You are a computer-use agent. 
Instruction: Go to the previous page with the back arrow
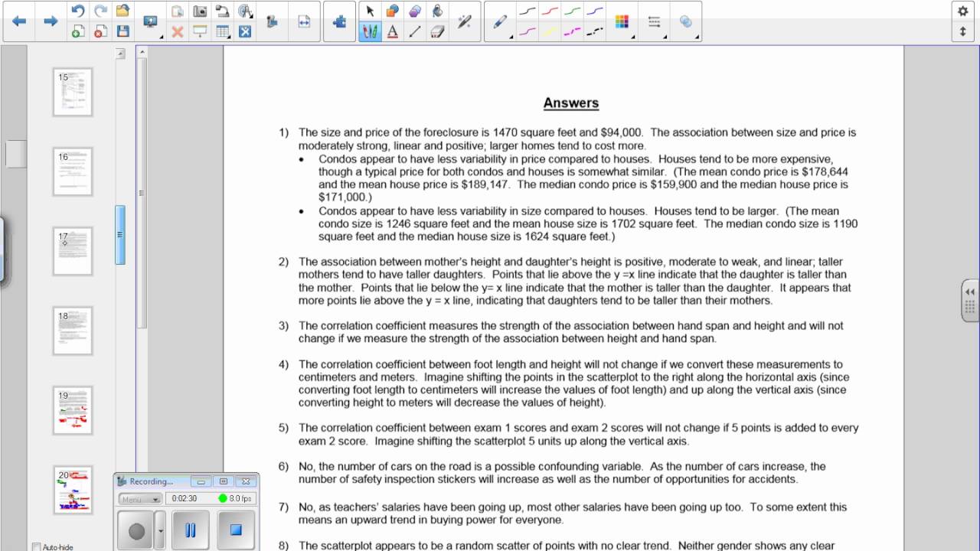19,21
